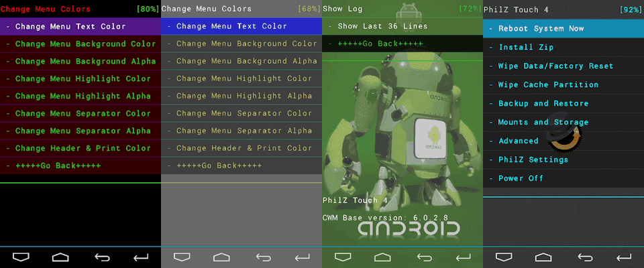Click the CWM Base version: 6.0.2.8 text
The width and height of the screenshot is (644, 268).
[385, 218]
